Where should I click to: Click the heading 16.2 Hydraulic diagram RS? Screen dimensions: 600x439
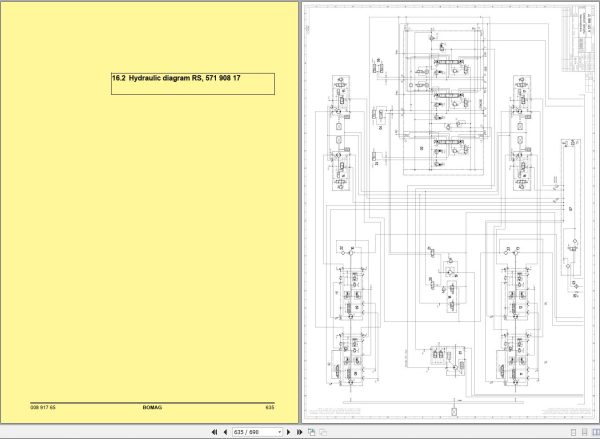[x=176, y=78]
